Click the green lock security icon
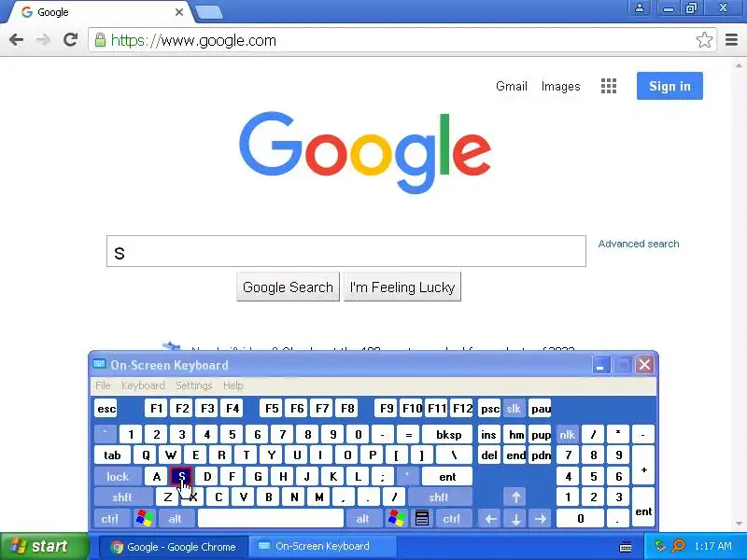This screenshot has height=560, width=747. point(100,40)
